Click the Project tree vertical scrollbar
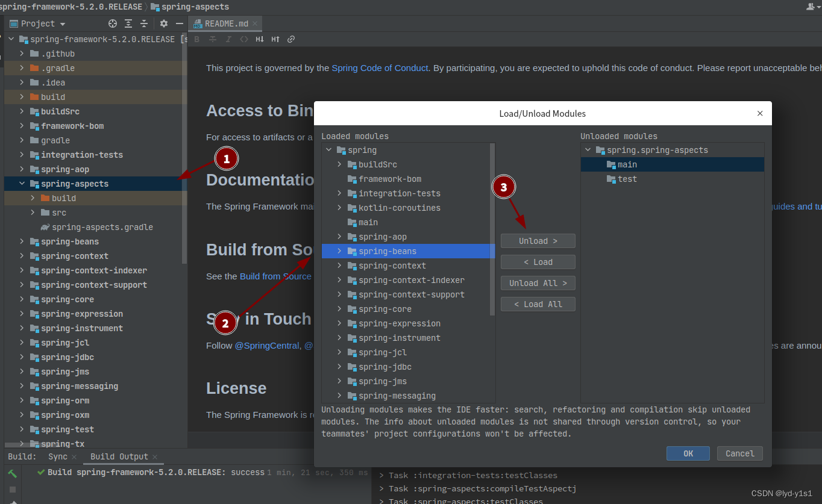This screenshot has width=822, height=504. [x=184, y=148]
